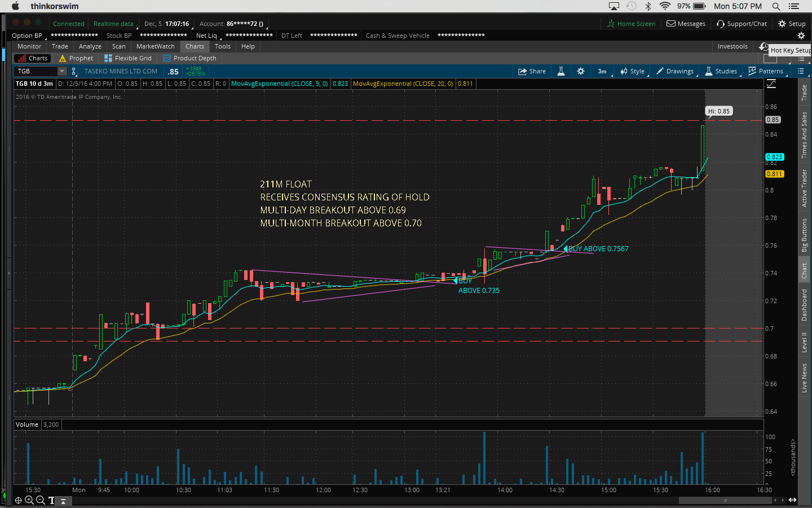Open the Style dropdown menu

pos(633,71)
